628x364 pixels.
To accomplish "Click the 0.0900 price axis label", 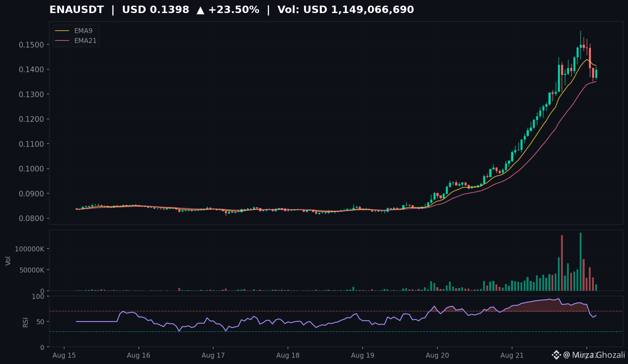I will tap(31, 194).
